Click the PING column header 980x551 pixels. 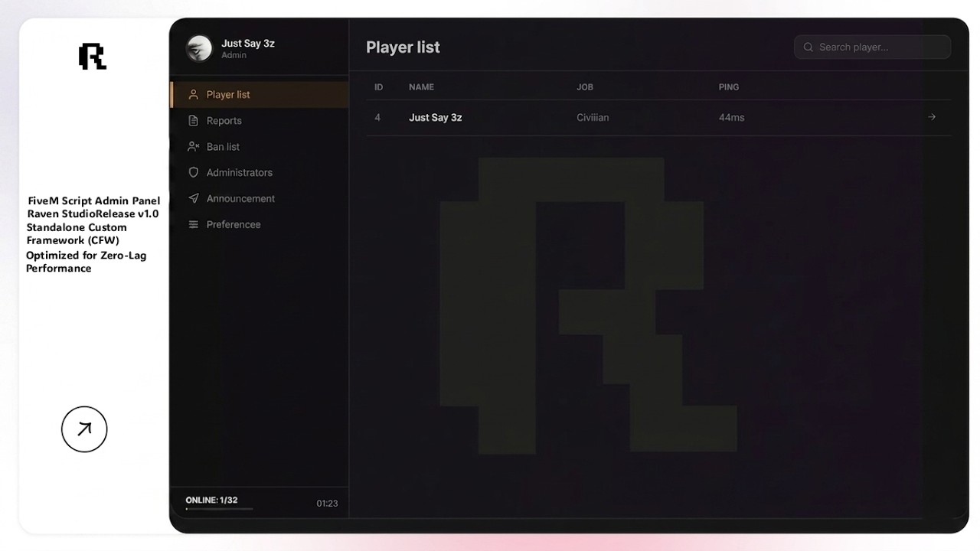point(729,87)
